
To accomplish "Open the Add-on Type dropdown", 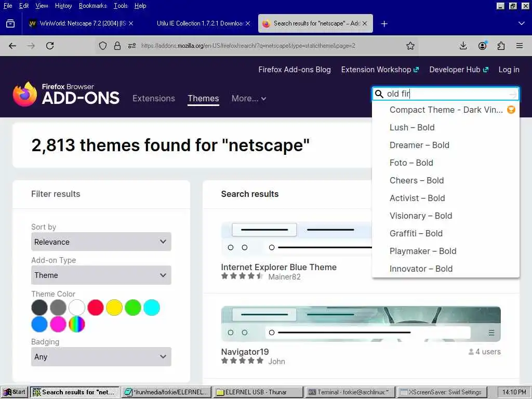I will (x=101, y=275).
